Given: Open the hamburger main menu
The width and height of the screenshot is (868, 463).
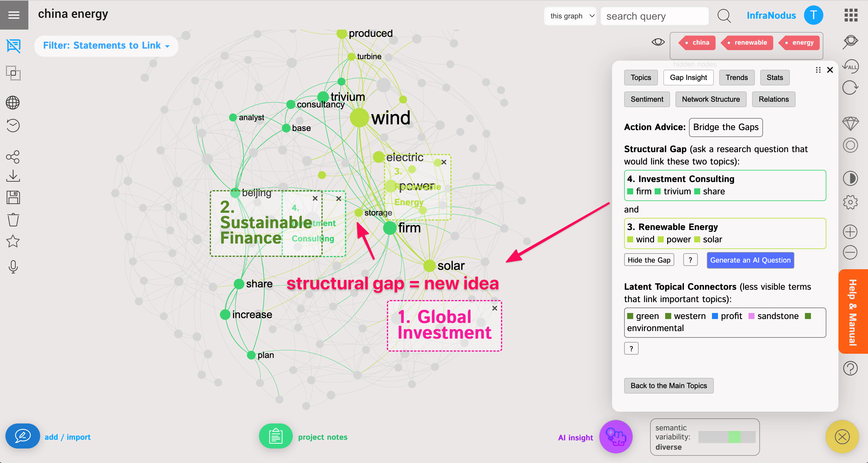Looking at the screenshot, I should [x=14, y=15].
